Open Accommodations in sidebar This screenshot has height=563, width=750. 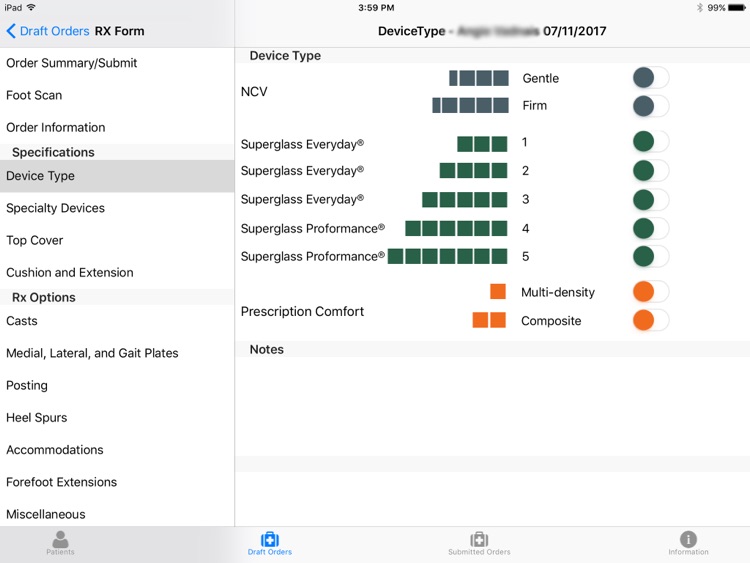pos(117,450)
